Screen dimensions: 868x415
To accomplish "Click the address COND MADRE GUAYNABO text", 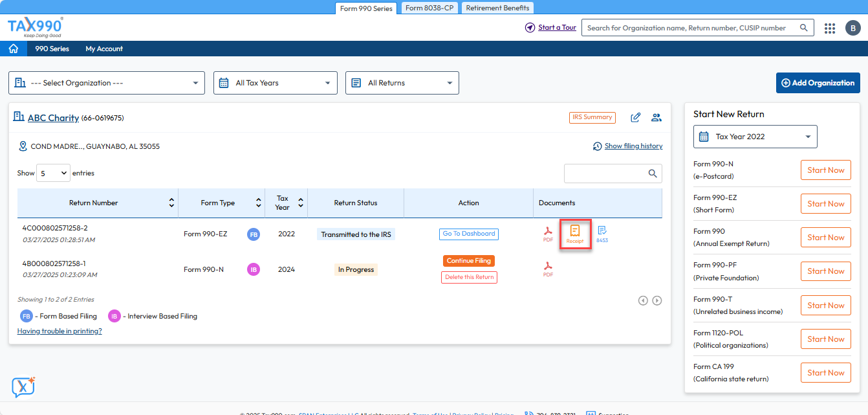I will pos(95,146).
